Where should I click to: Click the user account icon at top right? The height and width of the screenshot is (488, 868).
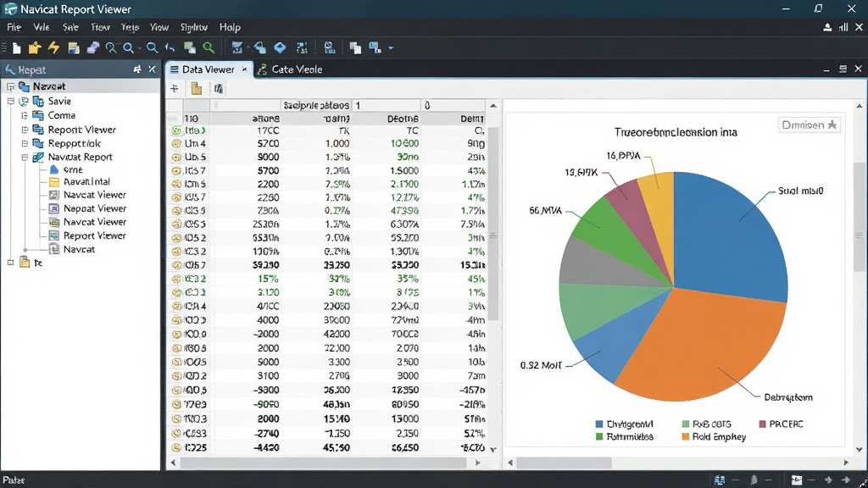coord(827,27)
